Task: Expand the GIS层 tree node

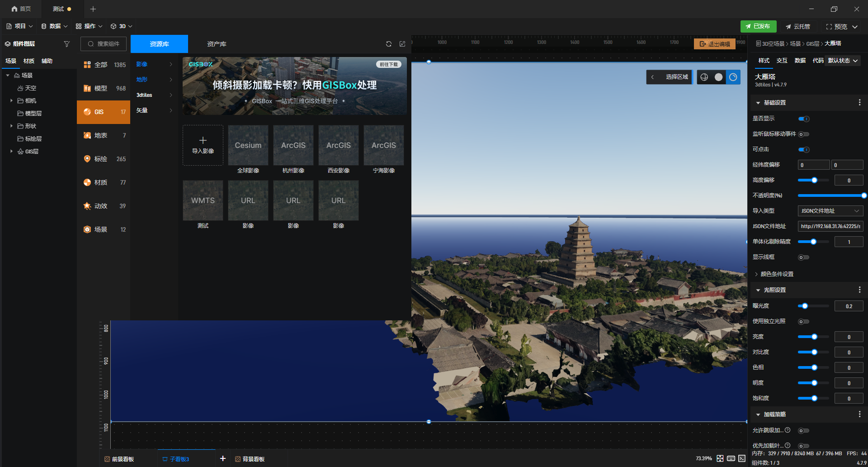Action: point(11,152)
